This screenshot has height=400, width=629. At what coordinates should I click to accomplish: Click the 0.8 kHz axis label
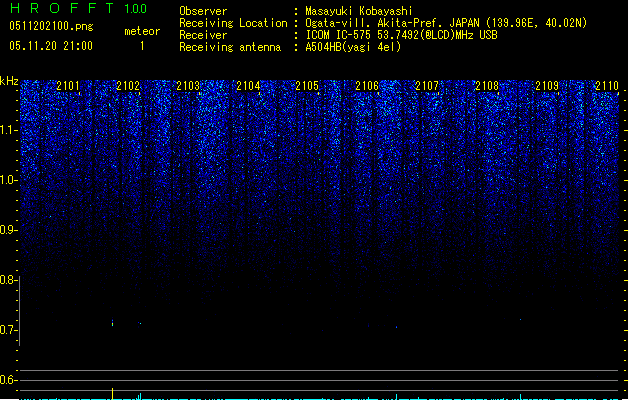(x=8, y=280)
